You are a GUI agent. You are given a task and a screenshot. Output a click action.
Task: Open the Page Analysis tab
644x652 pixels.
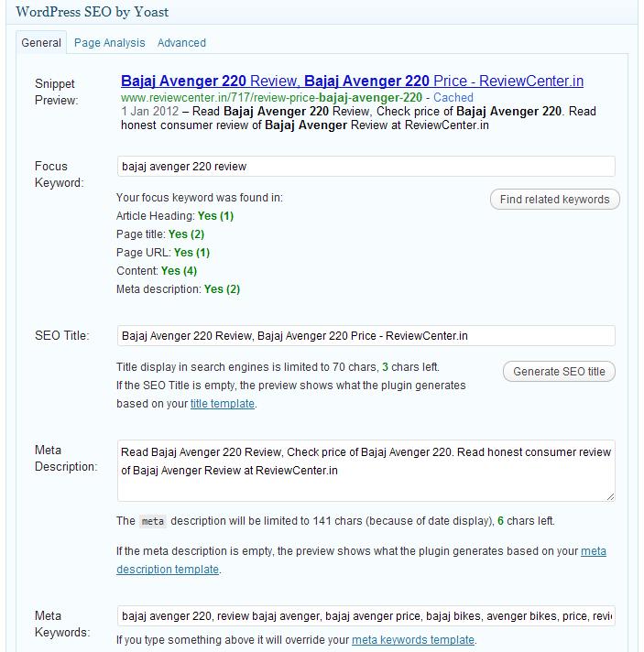109,43
